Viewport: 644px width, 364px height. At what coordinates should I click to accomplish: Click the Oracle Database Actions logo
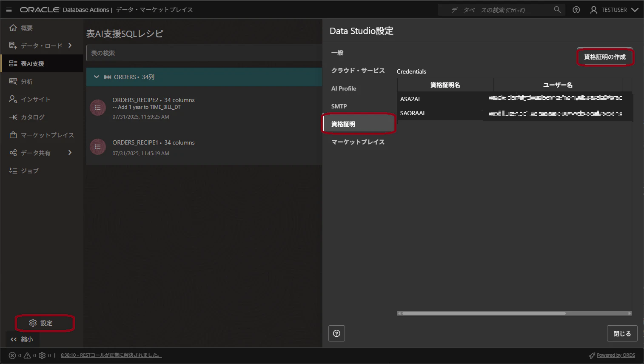point(65,10)
